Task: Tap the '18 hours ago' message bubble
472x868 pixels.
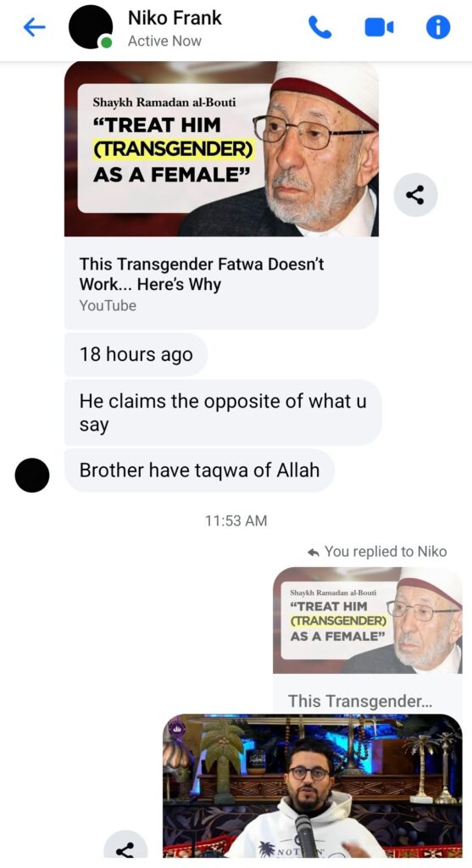Action: tap(136, 354)
